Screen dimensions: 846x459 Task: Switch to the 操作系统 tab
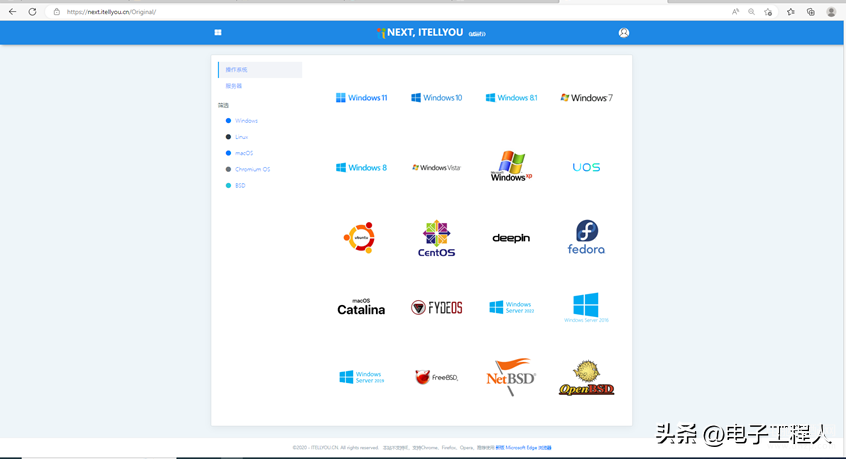pyautogui.click(x=237, y=70)
